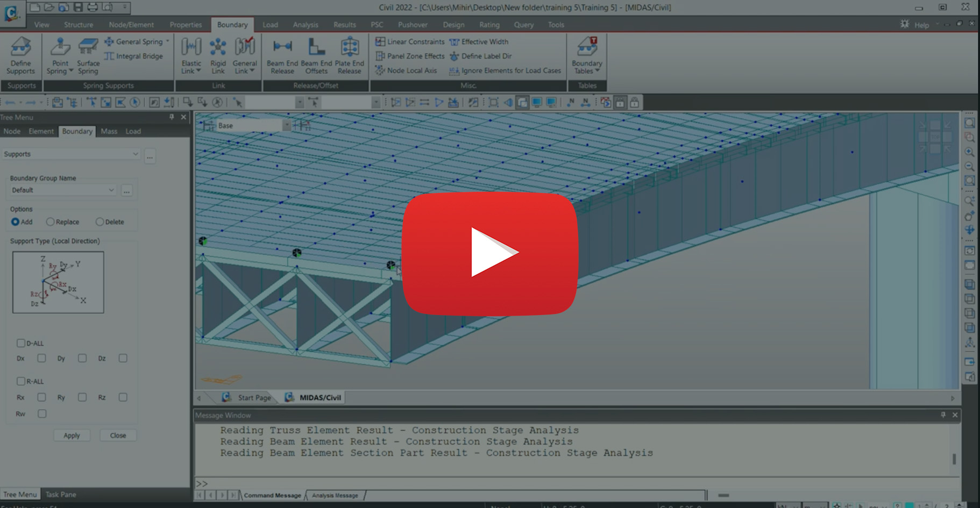The width and height of the screenshot is (980, 508).
Task: Open Define Label Dir command
Action: point(480,56)
